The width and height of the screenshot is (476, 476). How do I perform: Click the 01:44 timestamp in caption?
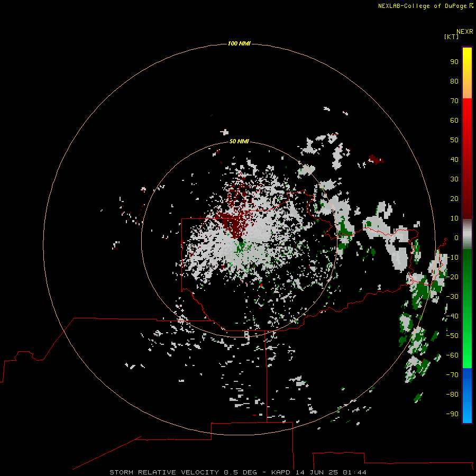click(354, 472)
